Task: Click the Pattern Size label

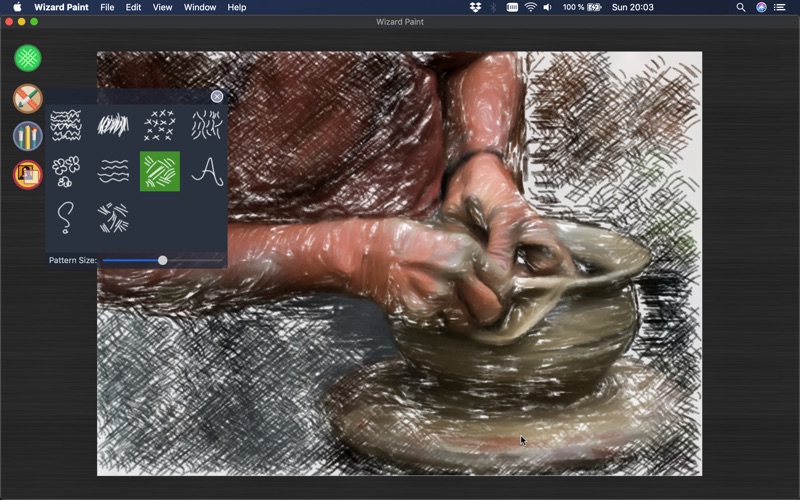Action: [x=72, y=260]
